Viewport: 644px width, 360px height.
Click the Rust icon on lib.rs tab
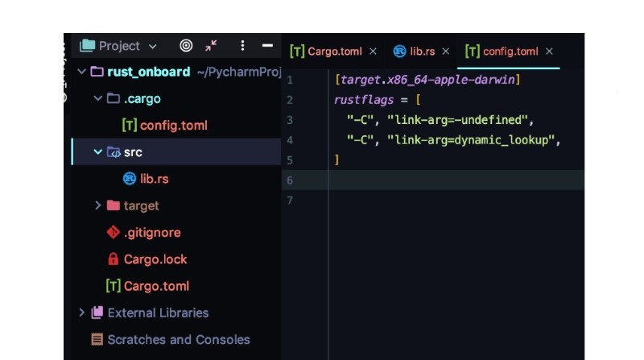pyautogui.click(x=399, y=52)
